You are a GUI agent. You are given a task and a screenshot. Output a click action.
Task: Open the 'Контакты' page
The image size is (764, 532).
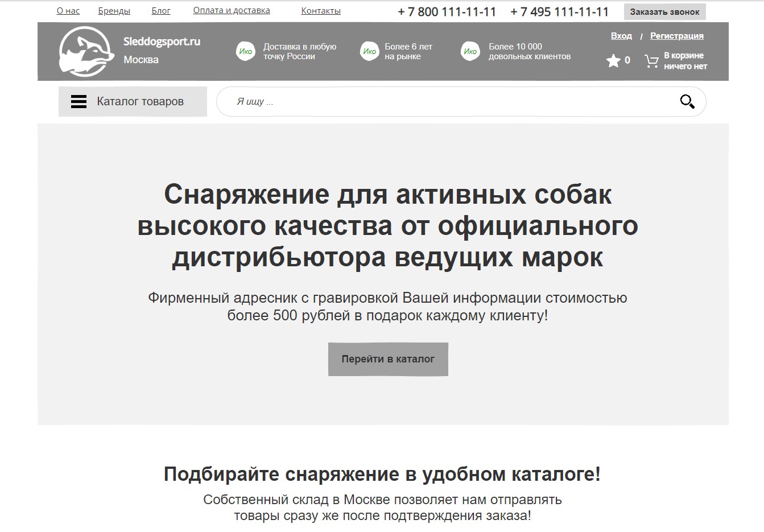tap(321, 11)
